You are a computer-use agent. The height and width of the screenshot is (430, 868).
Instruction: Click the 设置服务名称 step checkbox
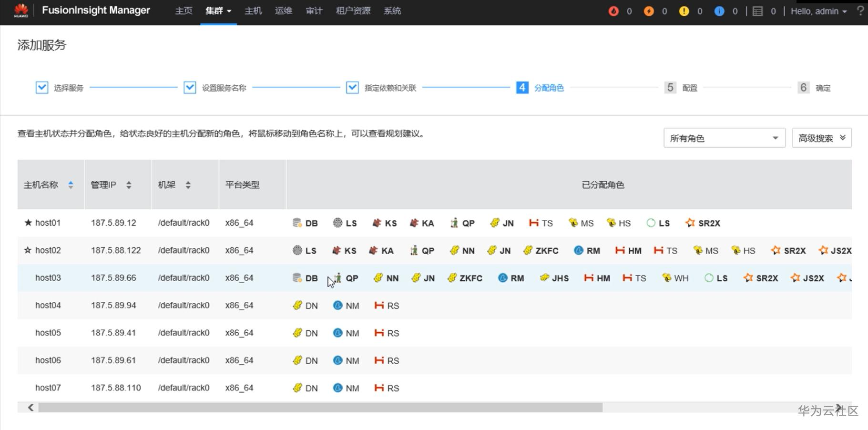coord(190,88)
